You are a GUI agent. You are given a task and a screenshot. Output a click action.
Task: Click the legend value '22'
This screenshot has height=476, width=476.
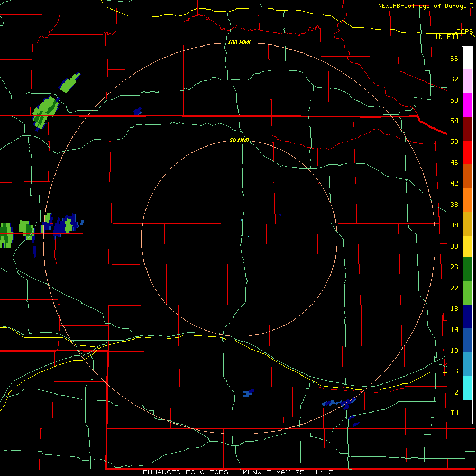click(x=454, y=288)
